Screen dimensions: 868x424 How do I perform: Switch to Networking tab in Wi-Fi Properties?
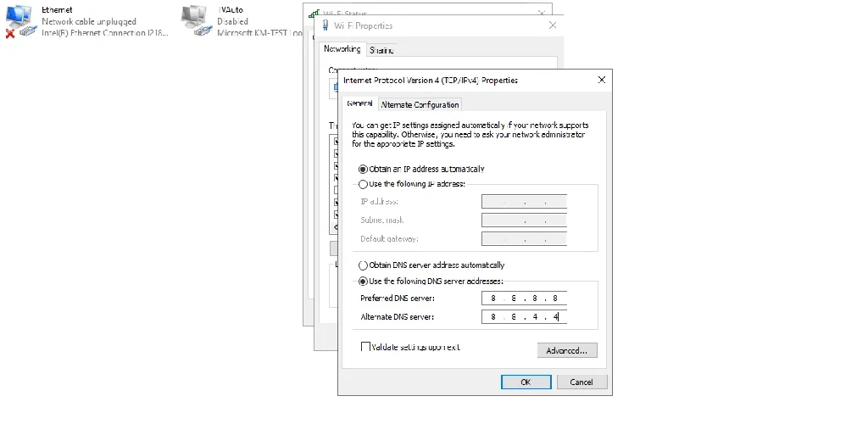click(342, 49)
